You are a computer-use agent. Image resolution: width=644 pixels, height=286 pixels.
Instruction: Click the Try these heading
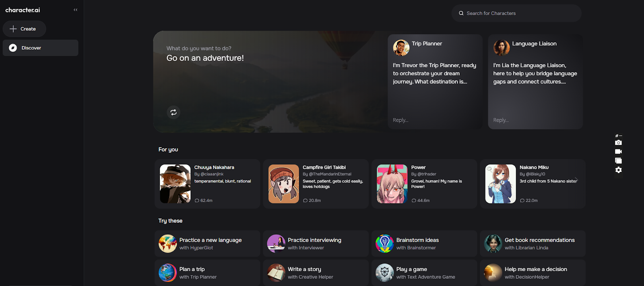170,221
